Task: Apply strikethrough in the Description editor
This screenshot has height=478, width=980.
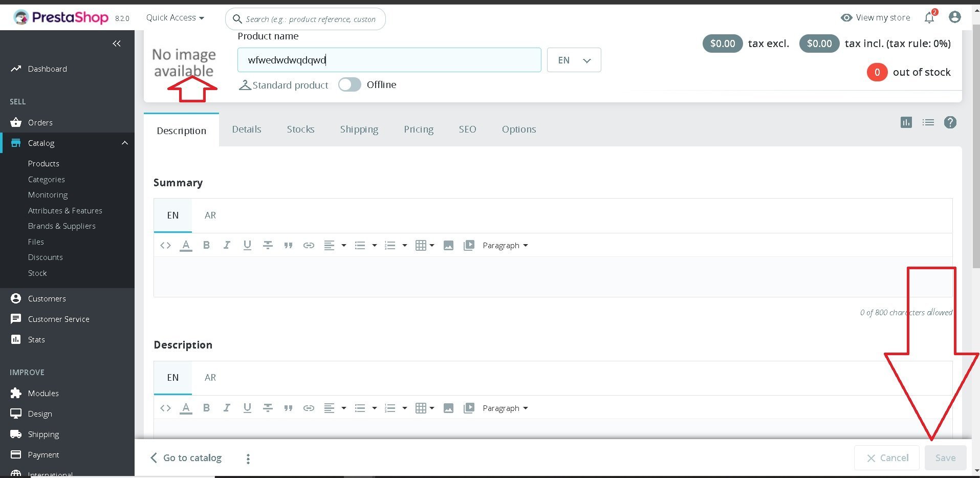Action: 268,408
